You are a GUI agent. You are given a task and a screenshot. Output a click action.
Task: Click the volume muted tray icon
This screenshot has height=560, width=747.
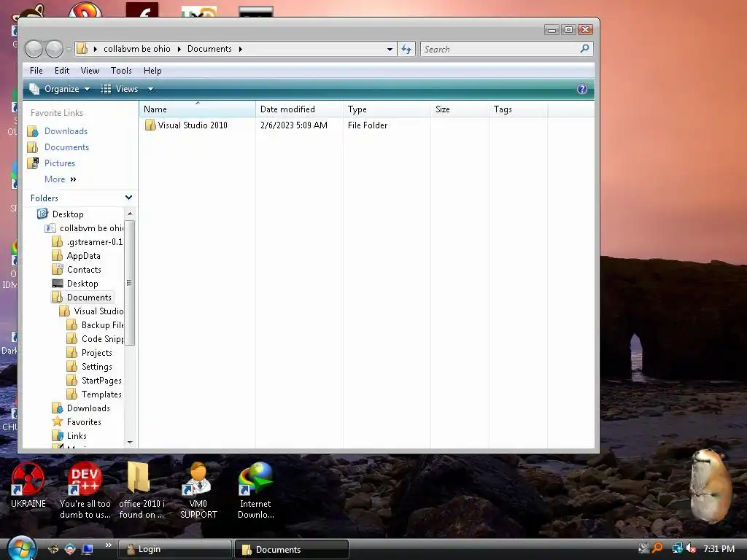pos(691,548)
